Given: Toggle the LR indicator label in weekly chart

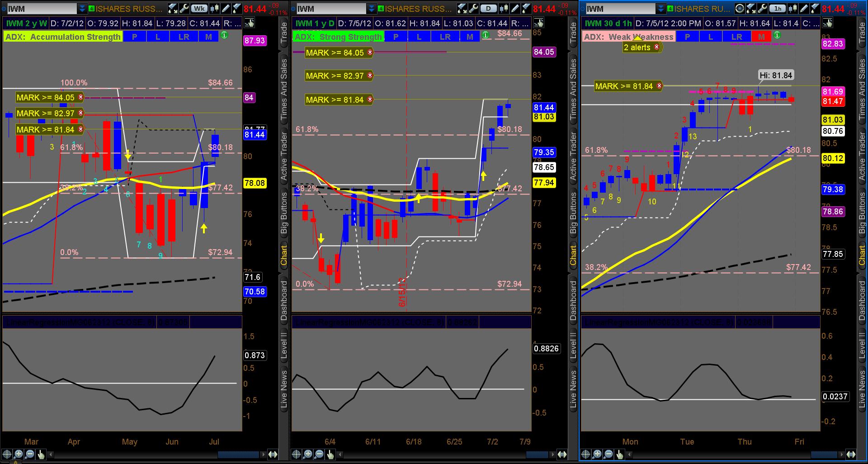Looking at the screenshot, I should pyautogui.click(x=184, y=37).
